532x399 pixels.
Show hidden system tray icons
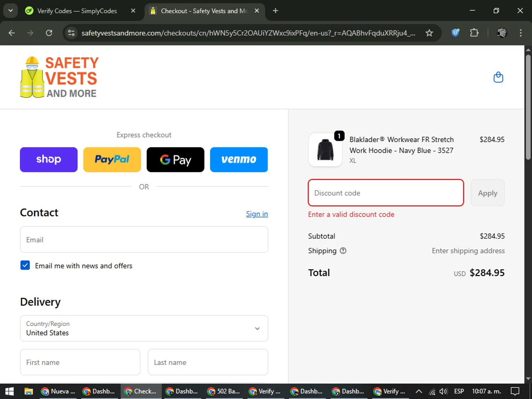click(419, 391)
